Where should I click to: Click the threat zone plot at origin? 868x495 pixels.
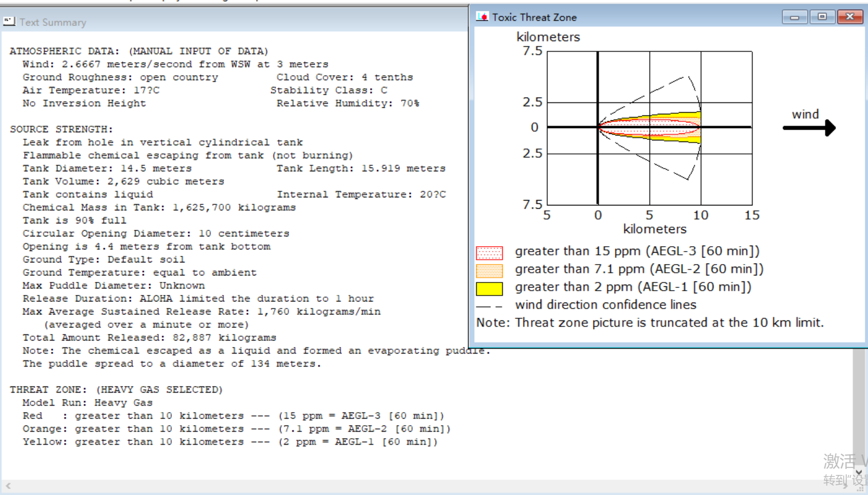pyautogui.click(x=598, y=127)
